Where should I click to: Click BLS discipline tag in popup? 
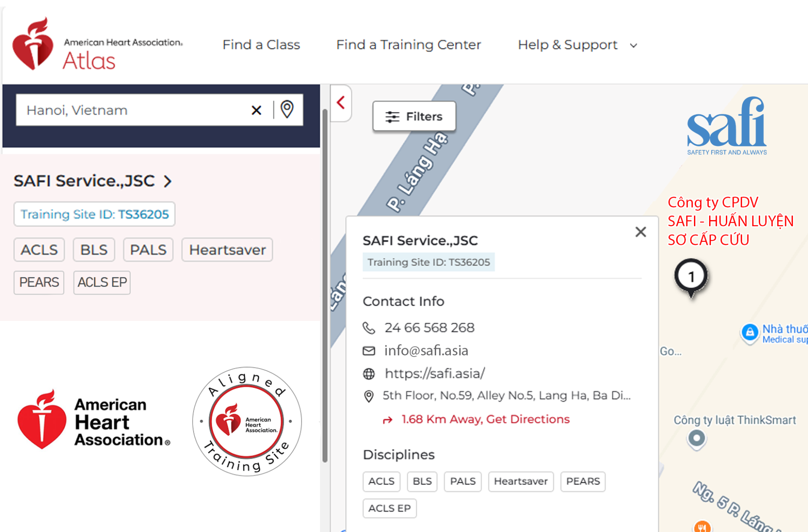(422, 482)
